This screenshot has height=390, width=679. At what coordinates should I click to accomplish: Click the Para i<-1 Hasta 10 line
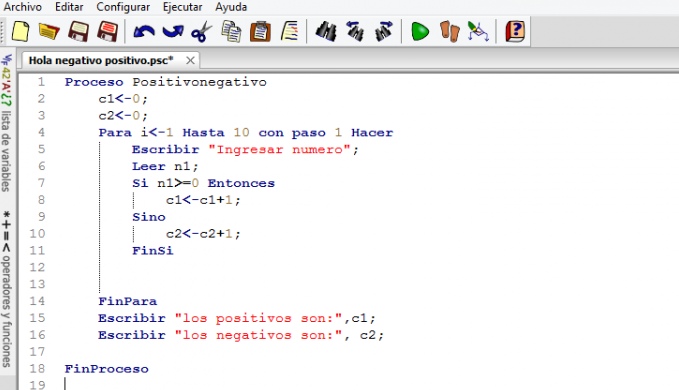(246, 132)
